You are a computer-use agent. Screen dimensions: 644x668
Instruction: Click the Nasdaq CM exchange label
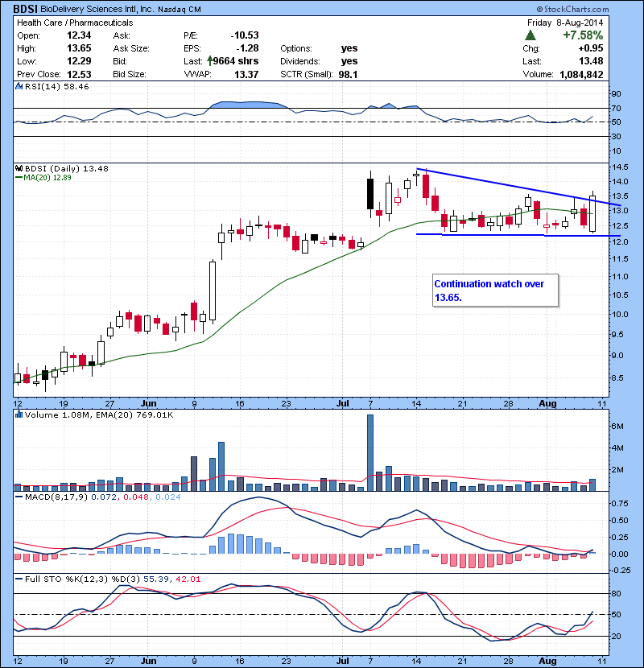click(179, 10)
